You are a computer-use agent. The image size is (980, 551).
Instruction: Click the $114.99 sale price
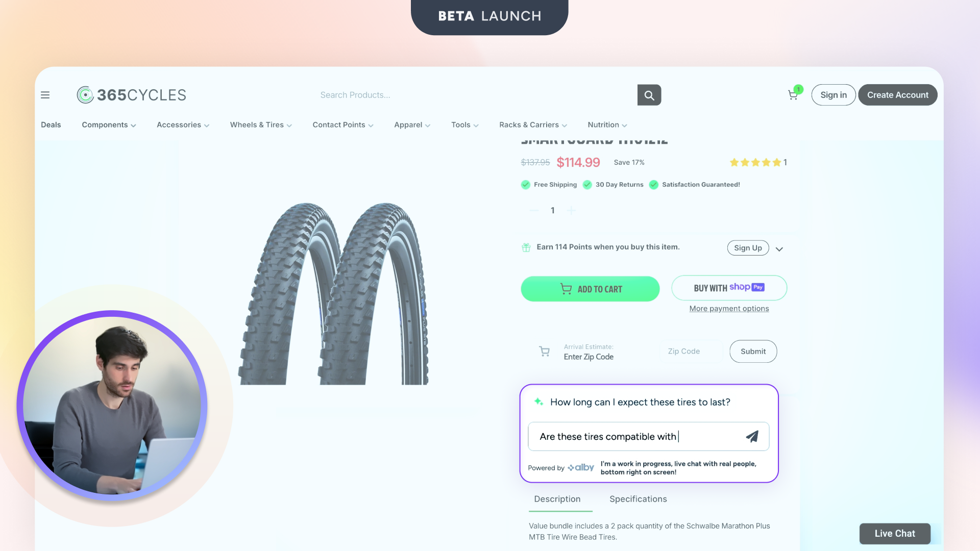(578, 162)
